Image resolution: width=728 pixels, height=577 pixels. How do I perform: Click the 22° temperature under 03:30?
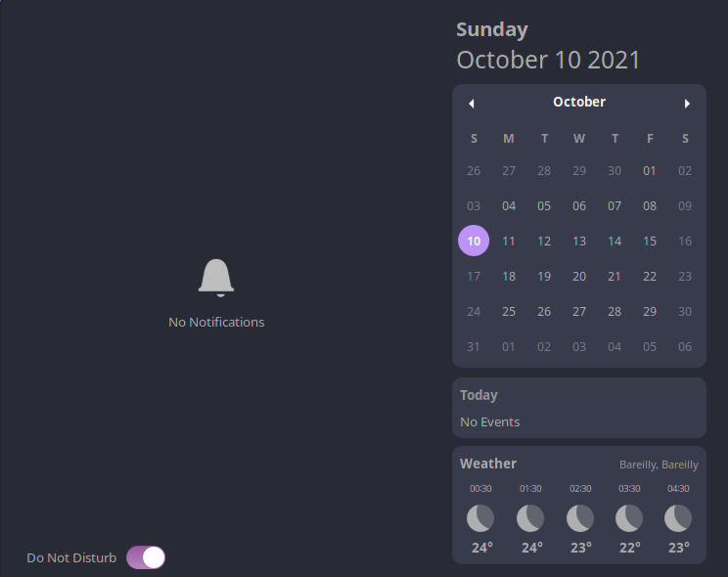[x=629, y=548]
